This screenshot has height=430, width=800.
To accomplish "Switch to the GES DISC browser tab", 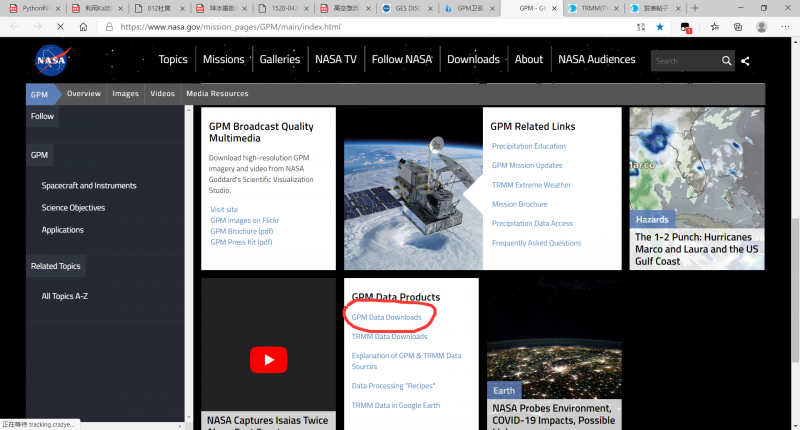I will [405, 8].
